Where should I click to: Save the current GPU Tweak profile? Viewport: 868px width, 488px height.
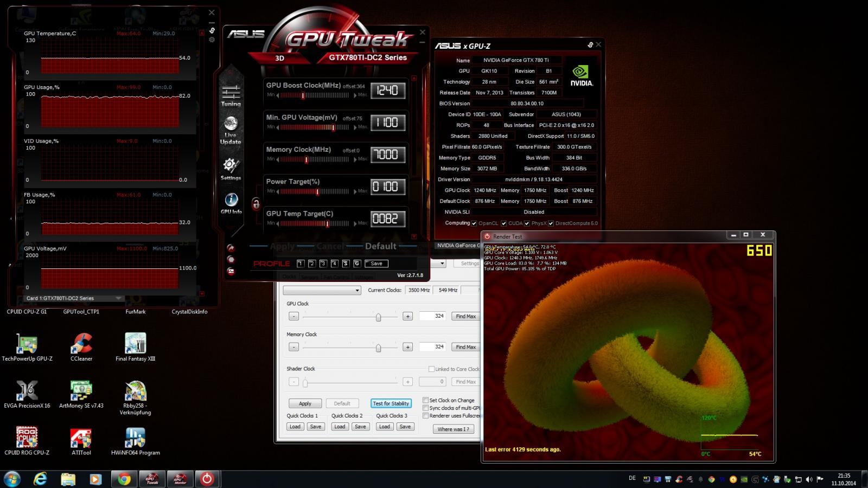click(376, 264)
